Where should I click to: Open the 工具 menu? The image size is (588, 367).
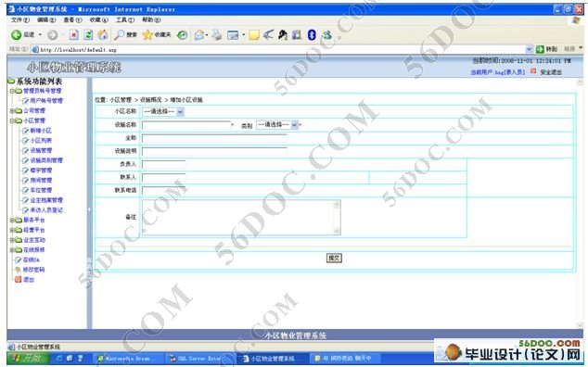pyautogui.click(x=125, y=19)
